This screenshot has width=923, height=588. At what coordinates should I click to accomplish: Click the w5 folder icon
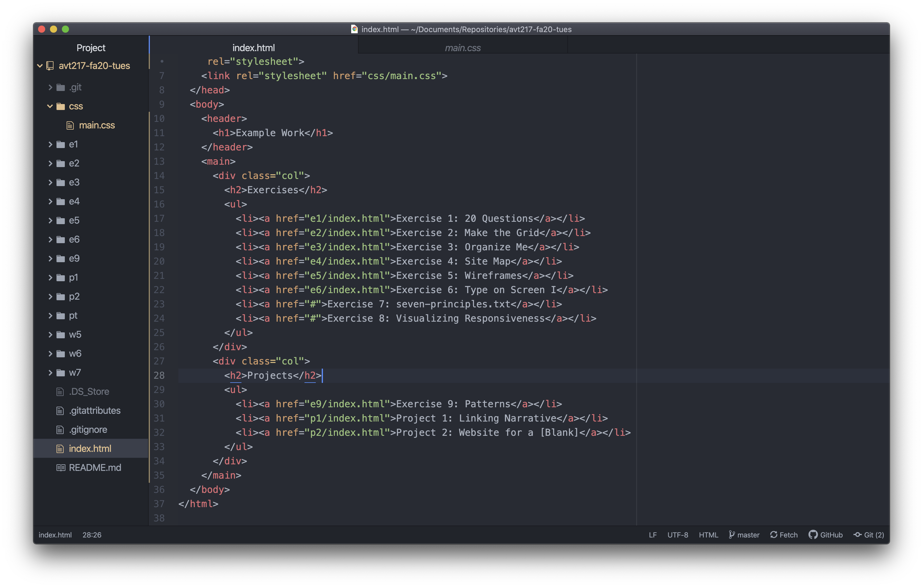[x=61, y=335]
